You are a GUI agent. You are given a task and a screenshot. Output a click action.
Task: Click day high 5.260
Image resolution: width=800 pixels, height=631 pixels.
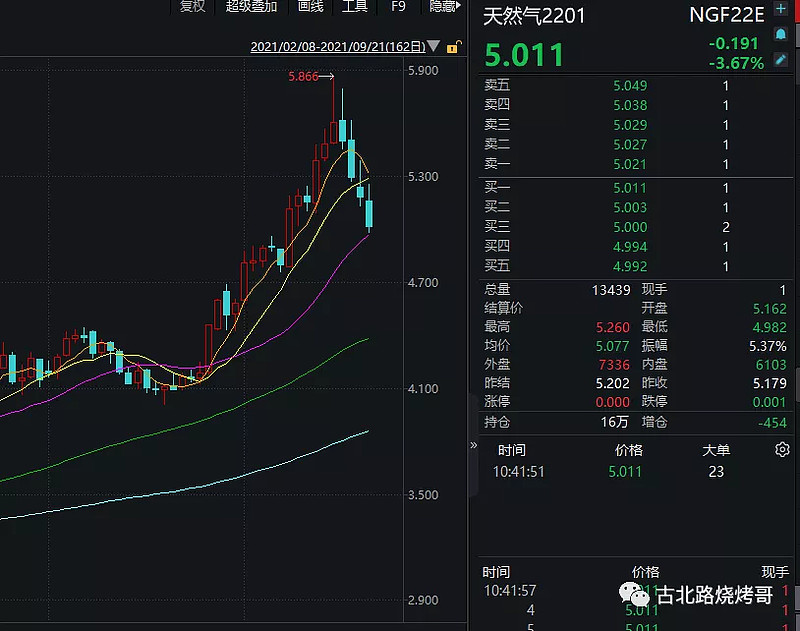pos(613,327)
